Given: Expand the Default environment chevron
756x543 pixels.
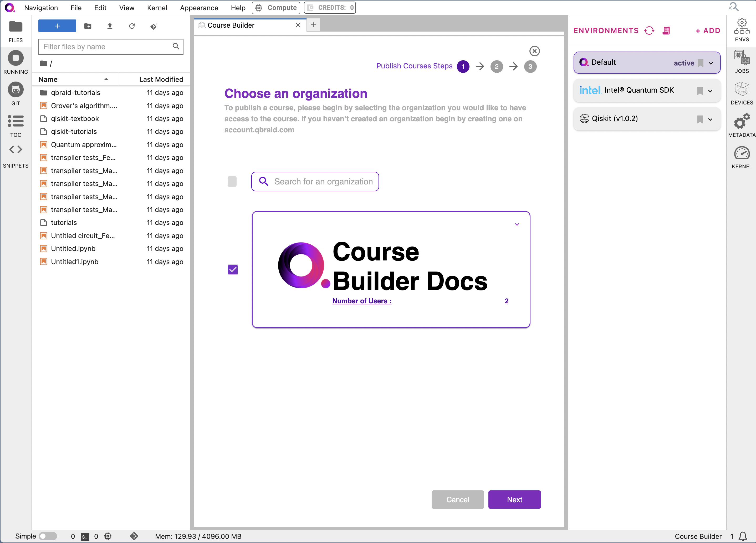Looking at the screenshot, I should coord(711,63).
